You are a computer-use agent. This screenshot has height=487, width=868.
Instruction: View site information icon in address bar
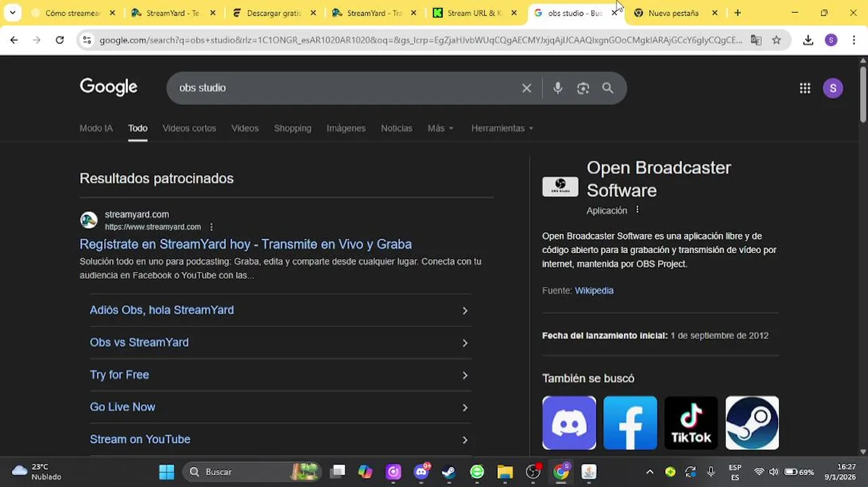click(87, 40)
